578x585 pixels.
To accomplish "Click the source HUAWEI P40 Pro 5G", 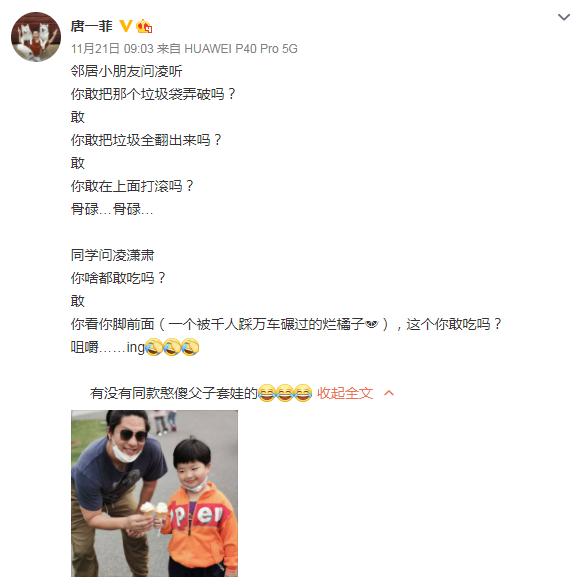I will point(241,49).
